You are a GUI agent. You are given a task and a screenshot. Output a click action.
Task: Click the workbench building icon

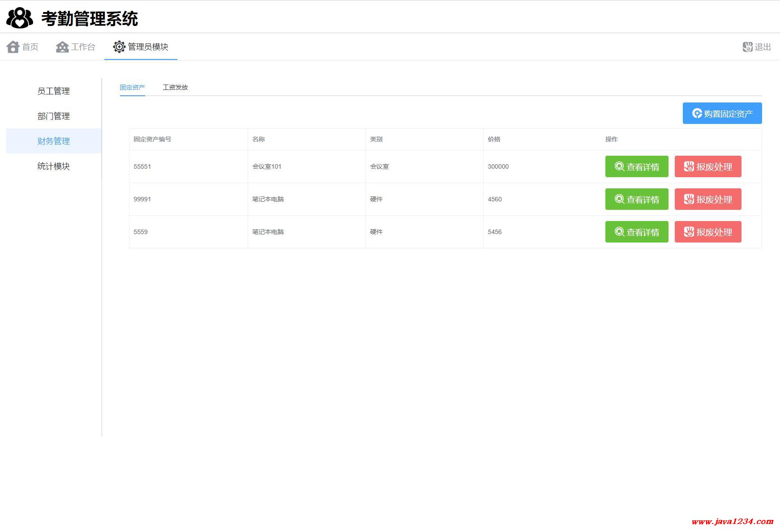pyautogui.click(x=62, y=47)
